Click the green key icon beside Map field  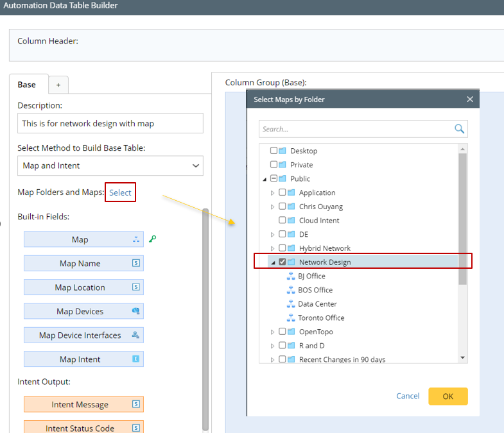[x=153, y=239]
